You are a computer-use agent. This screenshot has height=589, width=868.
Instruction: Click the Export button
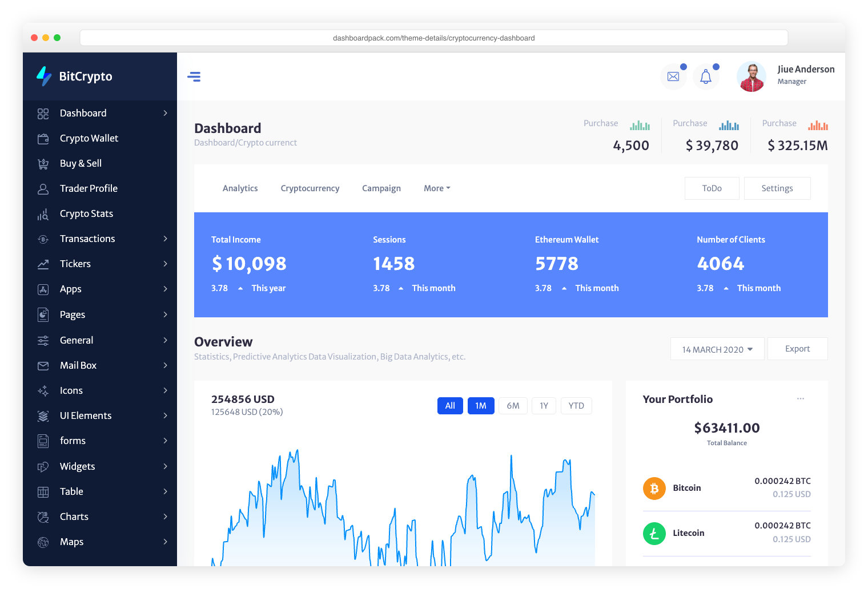[797, 349]
